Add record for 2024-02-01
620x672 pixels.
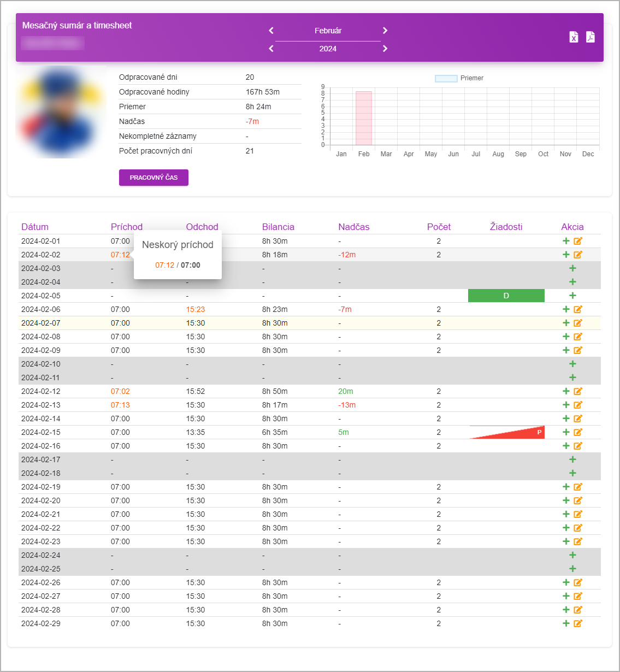[x=566, y=241]
